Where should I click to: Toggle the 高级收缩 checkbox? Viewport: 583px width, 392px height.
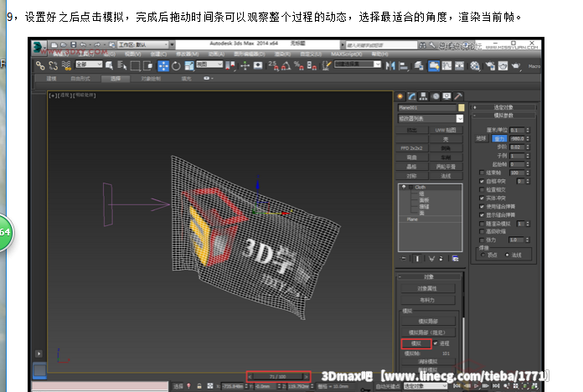coord(482,231)
